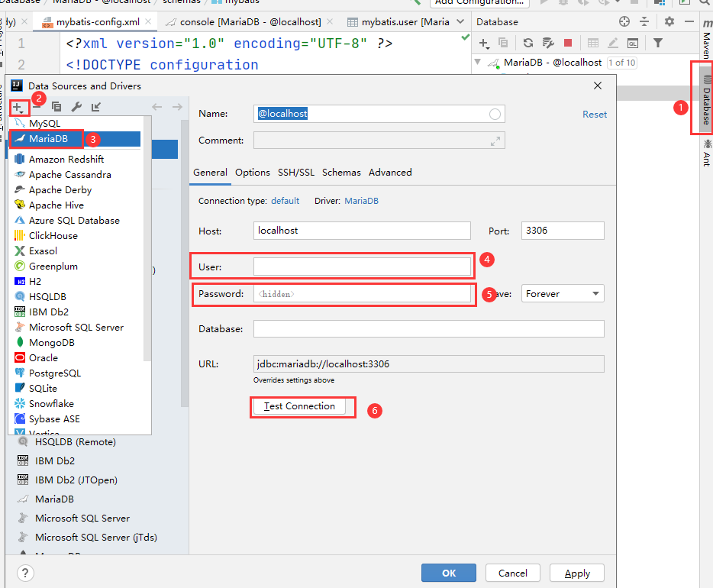
Task: Click the Cancel button
Action: (513, 573)
